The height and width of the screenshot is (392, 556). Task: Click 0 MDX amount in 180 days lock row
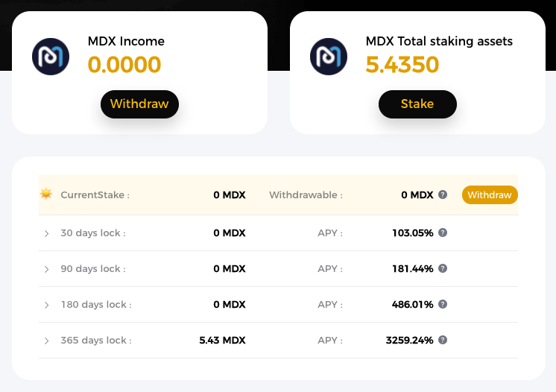pos(230,305)
